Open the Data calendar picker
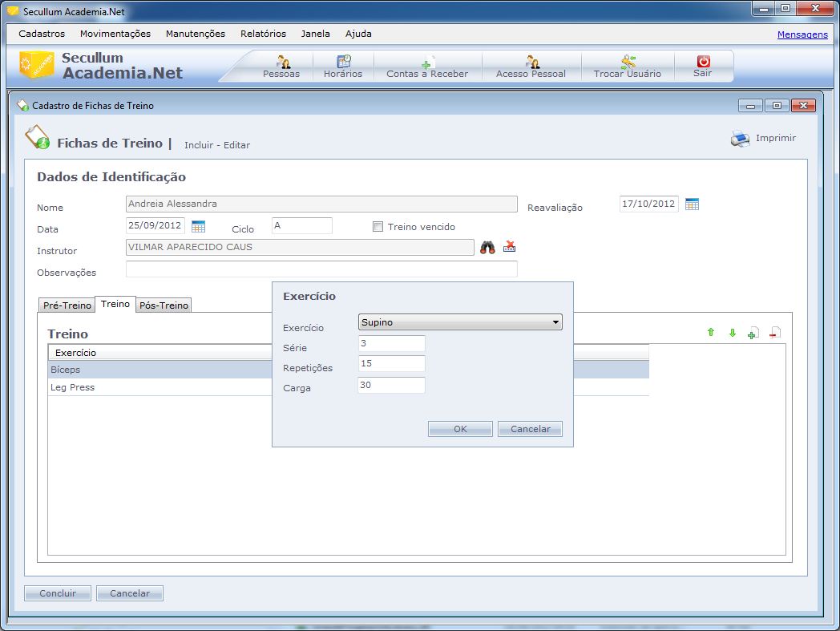This screenshot has width=840, height=631. tap(198, 226)
